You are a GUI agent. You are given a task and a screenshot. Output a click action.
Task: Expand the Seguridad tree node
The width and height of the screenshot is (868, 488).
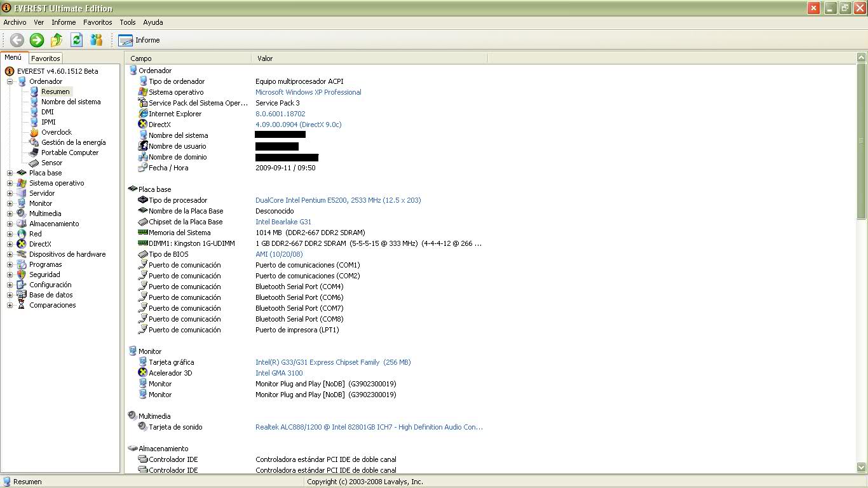pos(10,274)
